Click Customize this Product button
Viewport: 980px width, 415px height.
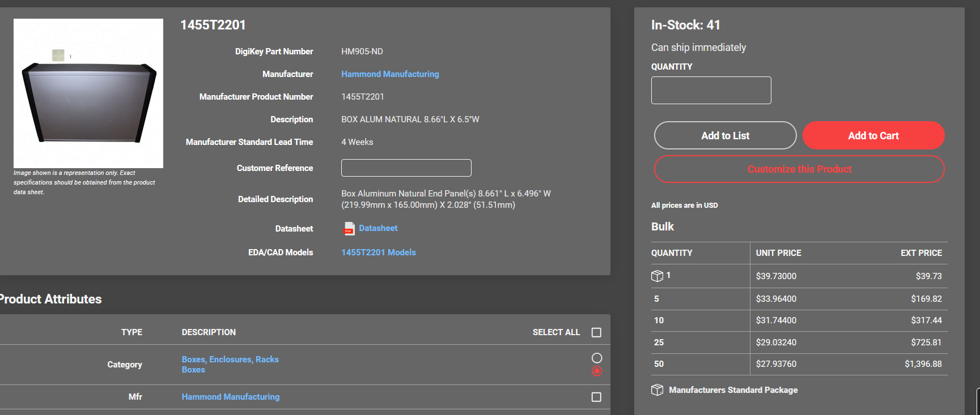click(799, 169)
